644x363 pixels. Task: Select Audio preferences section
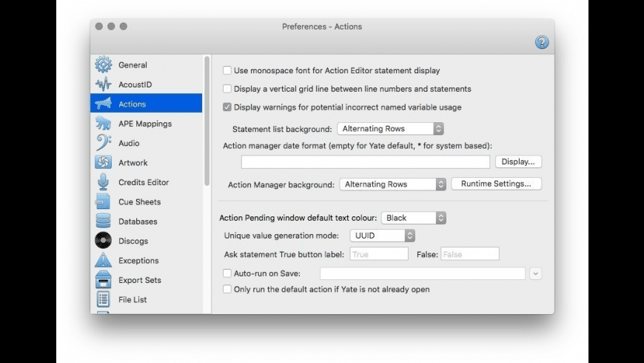(147, 143)
